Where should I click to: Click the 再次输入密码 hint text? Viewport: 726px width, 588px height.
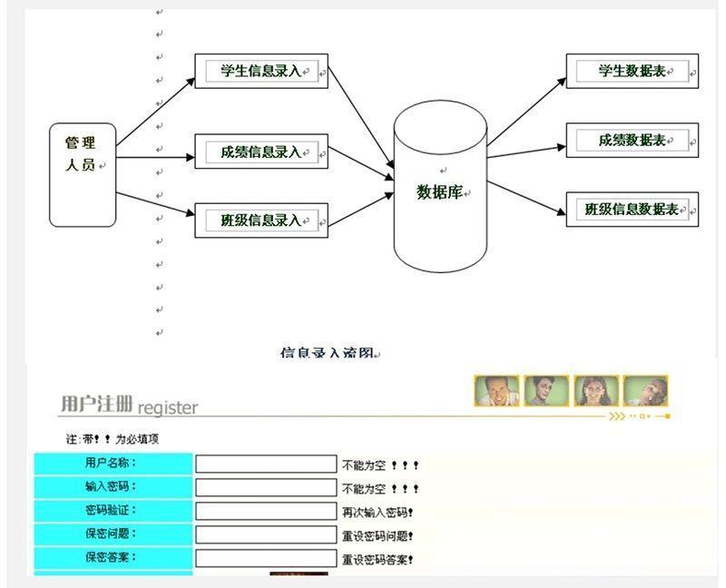[x=378, y=513]
